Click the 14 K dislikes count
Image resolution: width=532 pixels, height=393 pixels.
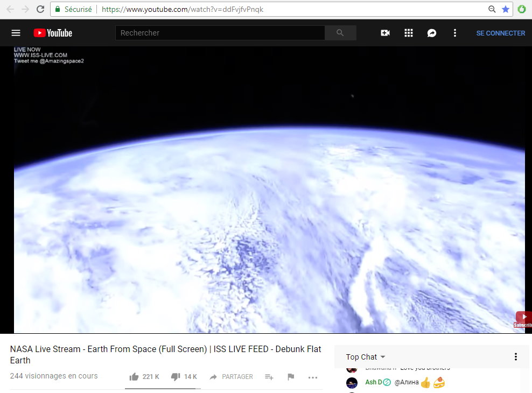(191, 377)
